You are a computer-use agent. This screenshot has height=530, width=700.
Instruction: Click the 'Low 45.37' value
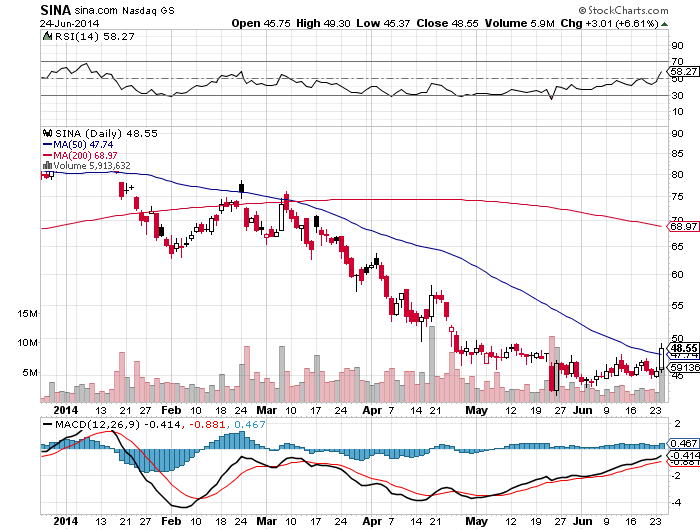point(383,23)
